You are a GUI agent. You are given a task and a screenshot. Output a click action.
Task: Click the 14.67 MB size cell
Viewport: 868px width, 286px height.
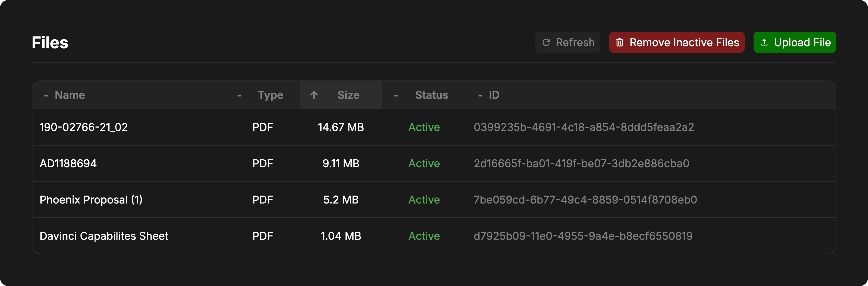(341, 127)
